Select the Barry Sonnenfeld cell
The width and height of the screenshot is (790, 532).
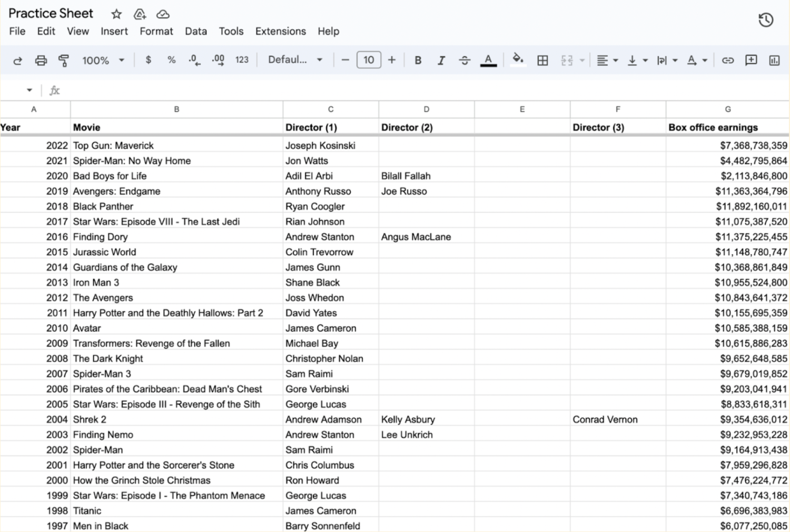(330, 526)
